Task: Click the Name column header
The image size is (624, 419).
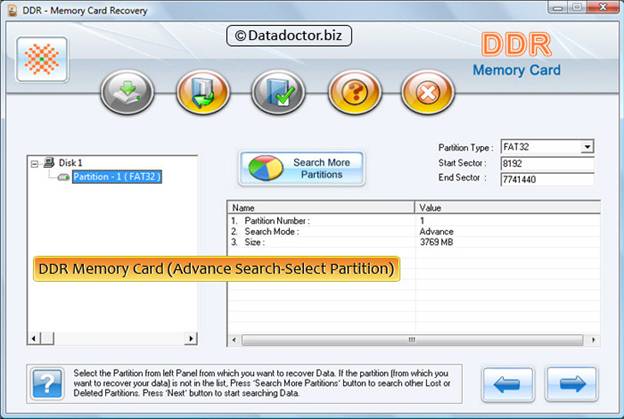Action: pyautogui.click(x=321, y=208)
